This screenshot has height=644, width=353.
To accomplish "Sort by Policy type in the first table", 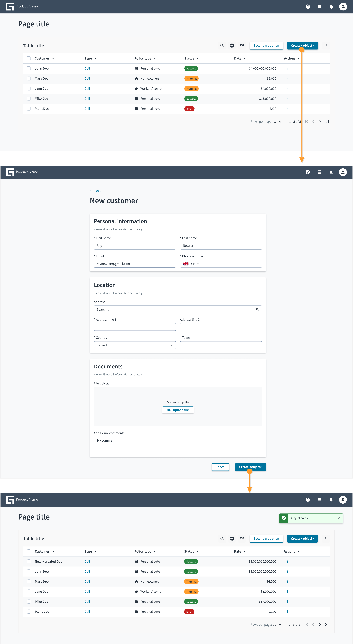I will coord(145,59).
